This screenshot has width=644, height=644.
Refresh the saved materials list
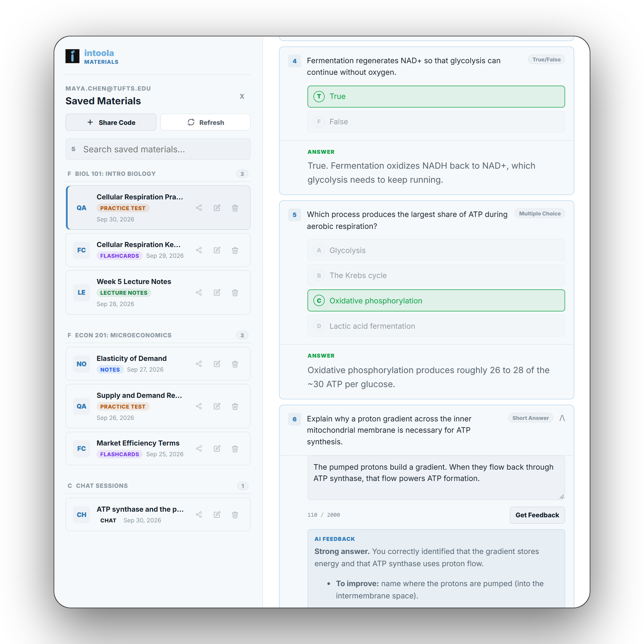206,122
